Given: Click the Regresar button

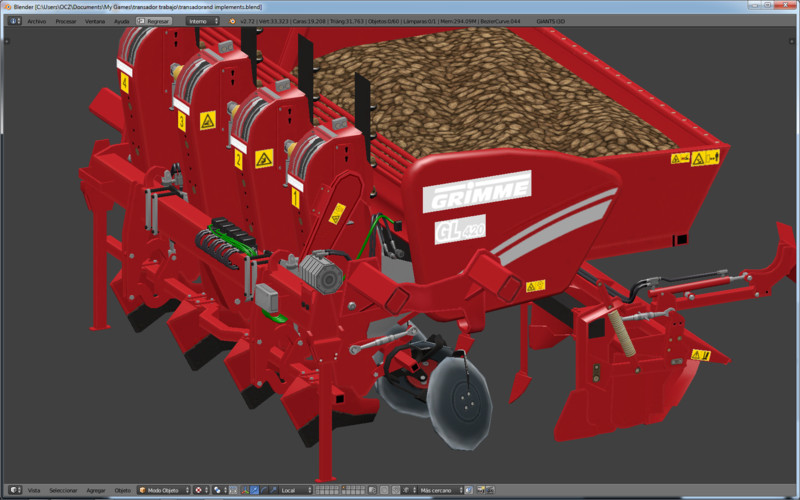Looking at the screenshot, I should tap(154, 20).
